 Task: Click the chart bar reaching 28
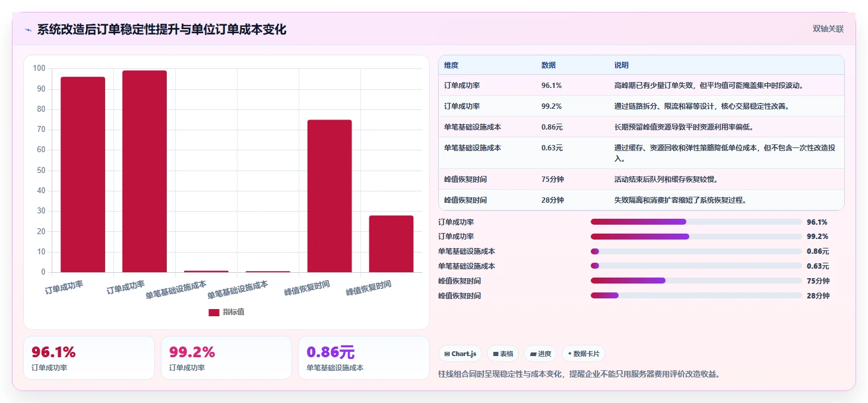coord(391,244)
